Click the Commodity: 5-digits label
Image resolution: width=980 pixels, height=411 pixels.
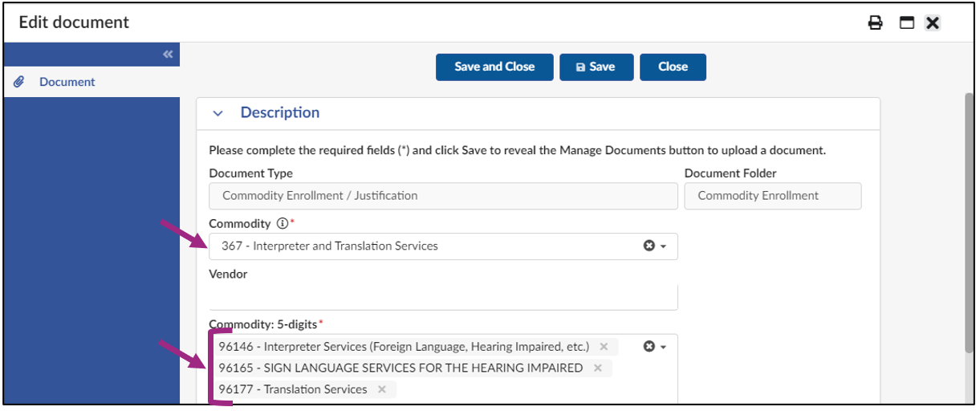pos(263,324)
